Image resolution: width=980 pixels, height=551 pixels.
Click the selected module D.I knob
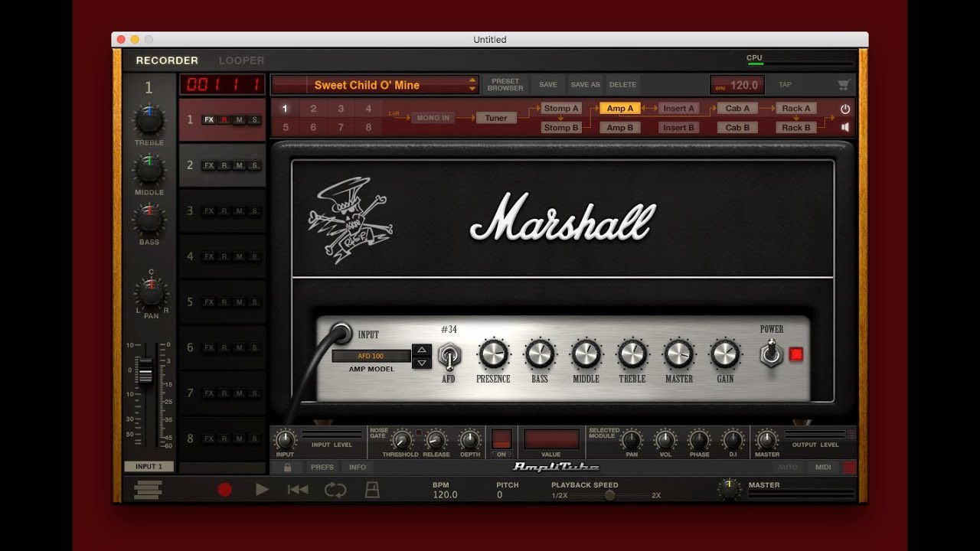coord(733,440)
